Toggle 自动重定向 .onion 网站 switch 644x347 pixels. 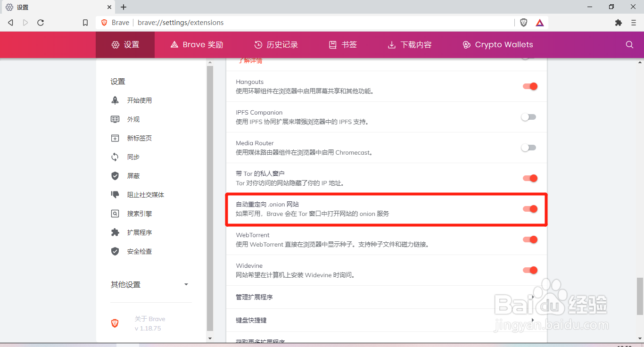(529, 209)
